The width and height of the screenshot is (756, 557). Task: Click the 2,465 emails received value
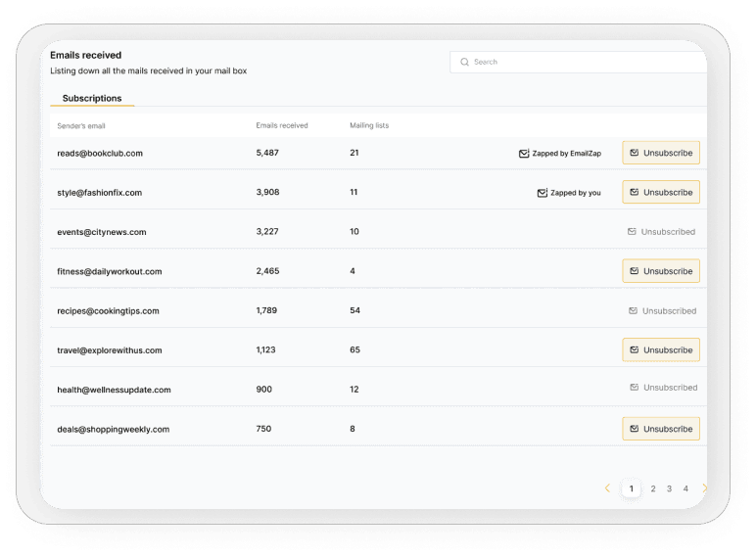tap(267, 271)
